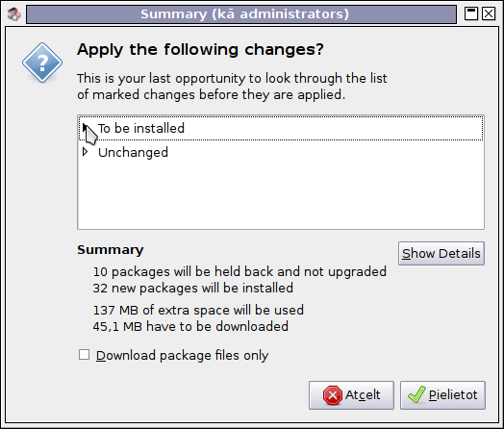Cancel changes with the Atcelt button
This screenshot has width=504, height=429.
[x=351, y=395]
